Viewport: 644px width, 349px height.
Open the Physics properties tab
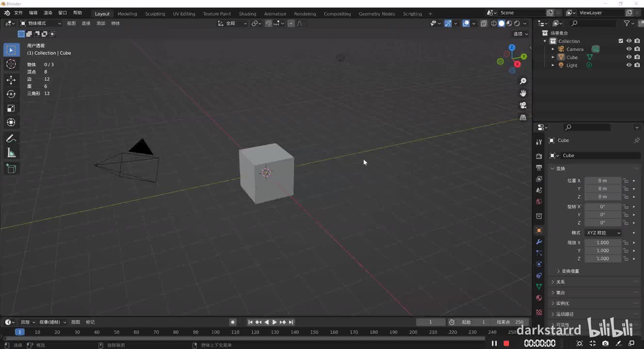tap(539, 264)
